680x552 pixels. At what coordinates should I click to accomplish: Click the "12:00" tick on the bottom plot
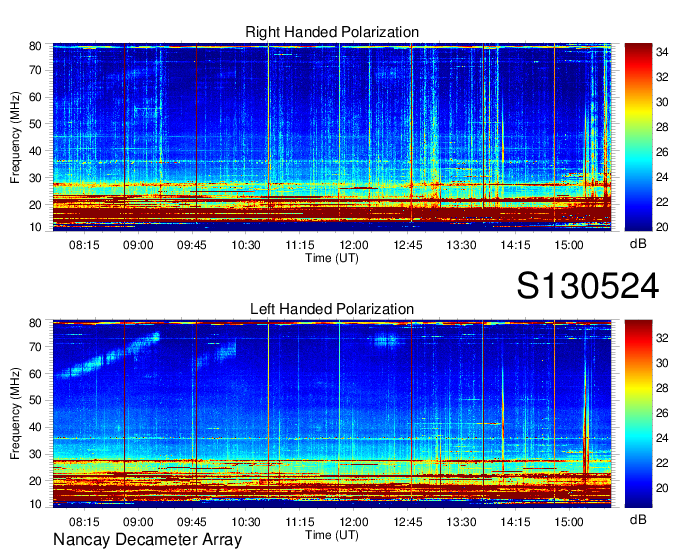[354, 522]
